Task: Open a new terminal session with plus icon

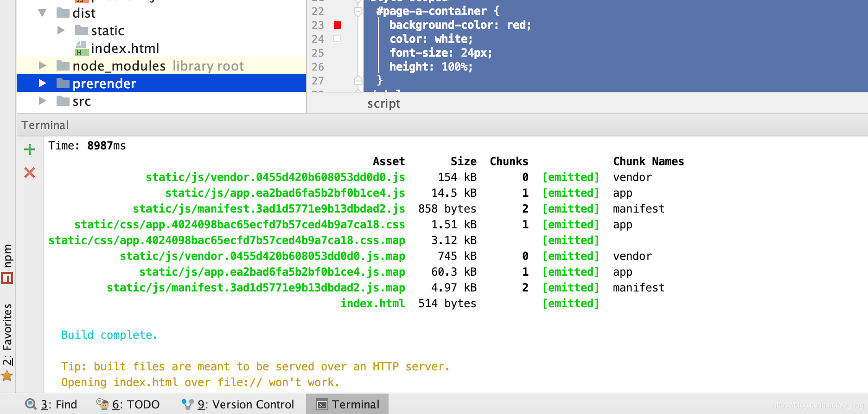Action: 30,149
